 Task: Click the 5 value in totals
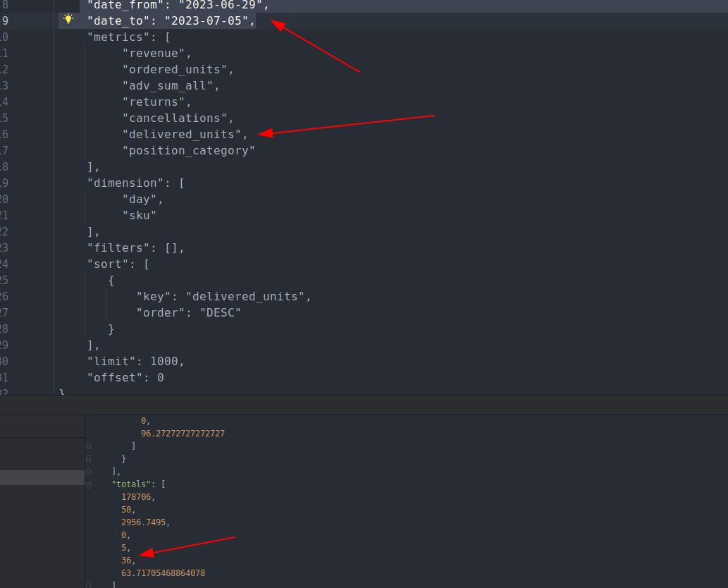click(123, 548)
